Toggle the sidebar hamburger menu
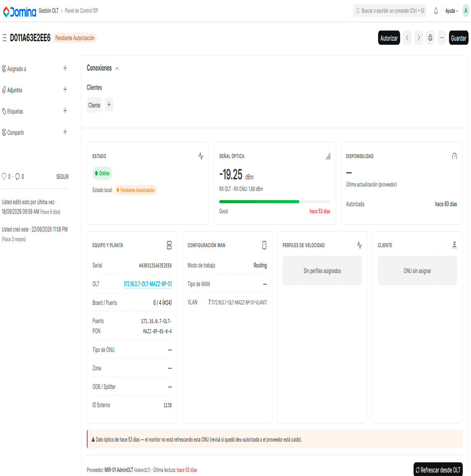 [x=5, y=38]
